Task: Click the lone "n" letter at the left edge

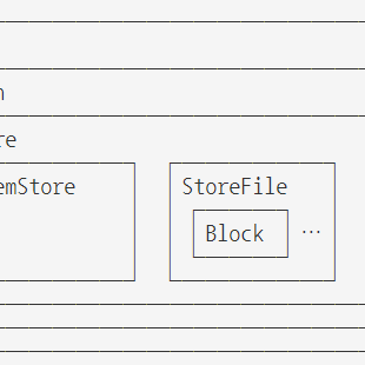Action: 2,94
